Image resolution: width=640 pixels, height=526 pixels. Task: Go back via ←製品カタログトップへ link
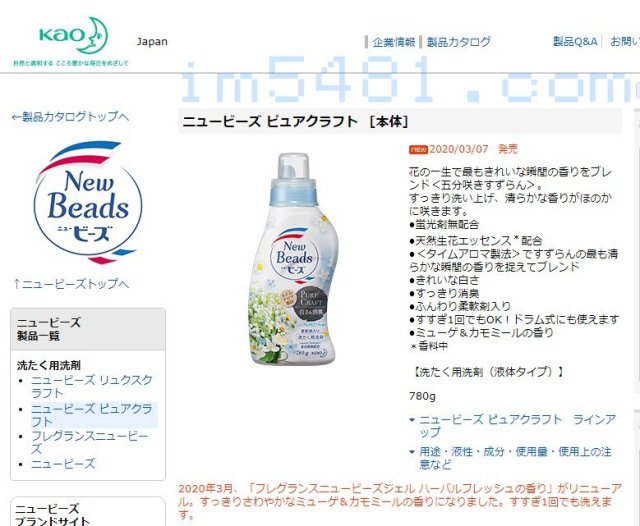click(70, 117)
